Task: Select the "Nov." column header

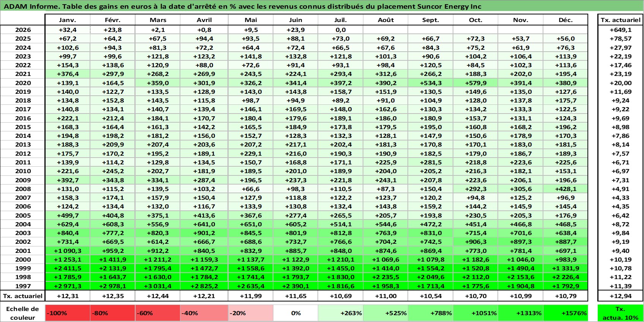Action: pos(521,20)
